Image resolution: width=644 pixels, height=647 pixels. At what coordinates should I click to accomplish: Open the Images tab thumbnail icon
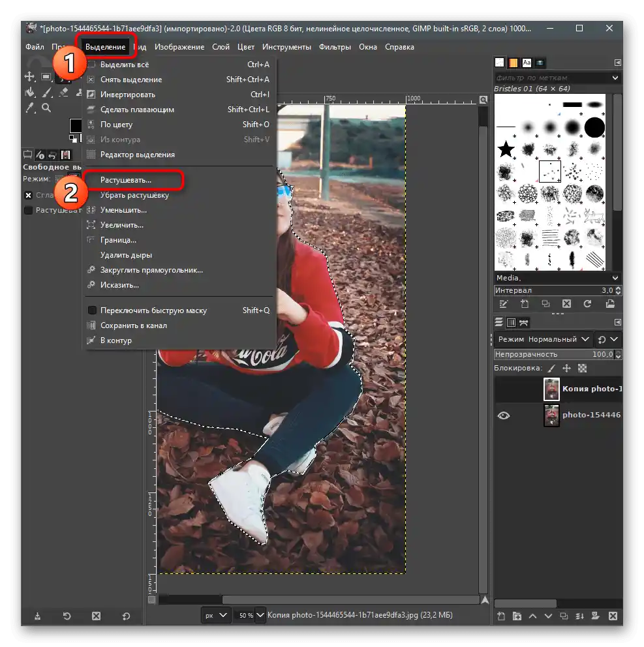(x=65, y=155)
